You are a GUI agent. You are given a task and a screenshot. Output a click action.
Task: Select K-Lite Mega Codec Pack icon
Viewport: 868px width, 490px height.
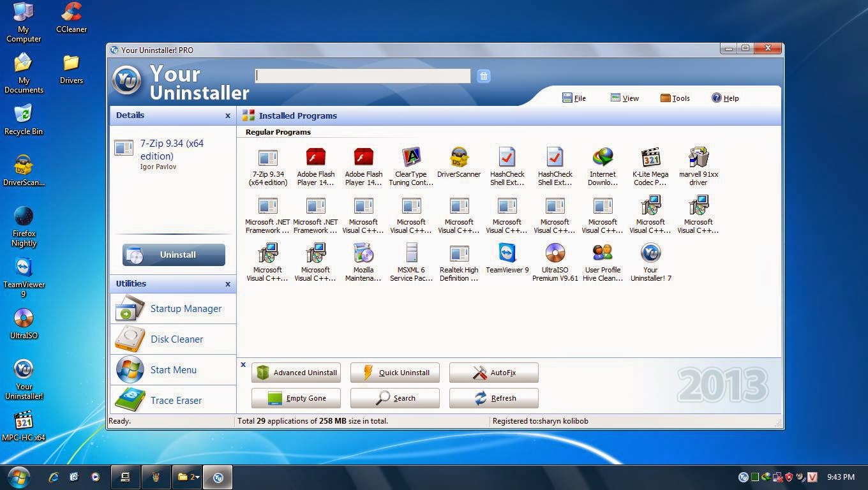coord(650,158)
